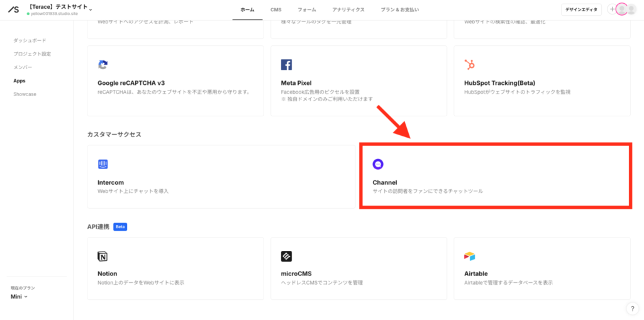Click the Intercom app icon

click(x=103, y=164)
